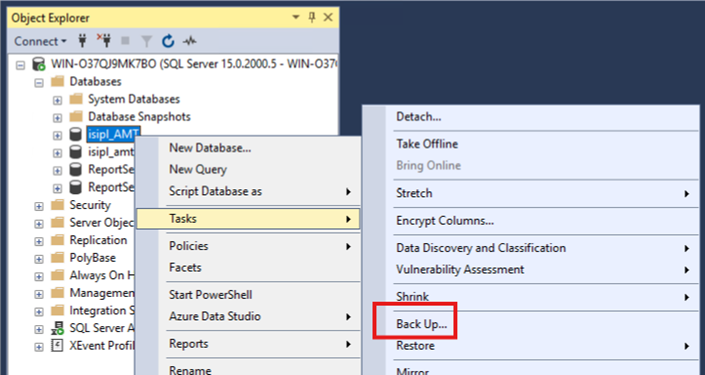Click the server icon beside WIN-O37QJ9MK7BO
The height and width of the screenshot is (375, 705).
tap(39, 64)
